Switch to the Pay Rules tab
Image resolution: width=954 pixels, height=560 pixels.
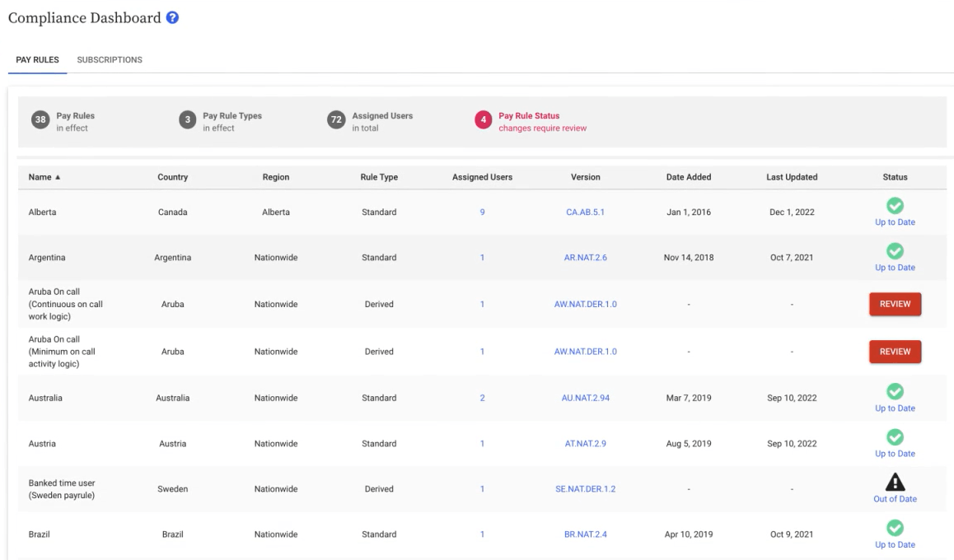click(x=37, y=59)
